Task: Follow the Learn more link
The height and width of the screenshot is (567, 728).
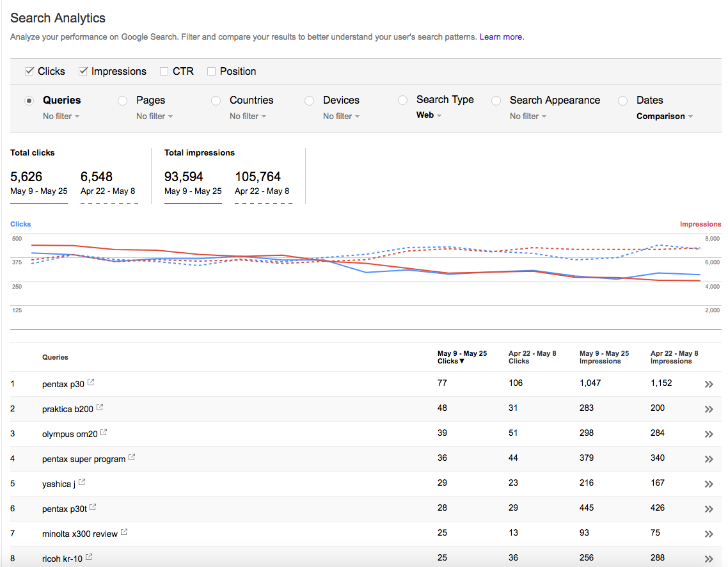Action: pos(502,36)
